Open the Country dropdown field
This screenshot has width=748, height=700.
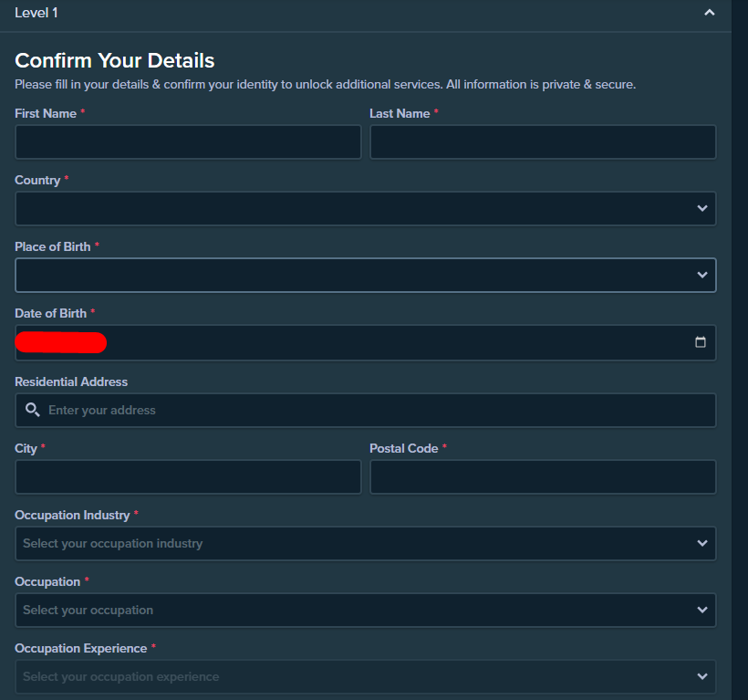pyautogui.click(x=356, y=208)
